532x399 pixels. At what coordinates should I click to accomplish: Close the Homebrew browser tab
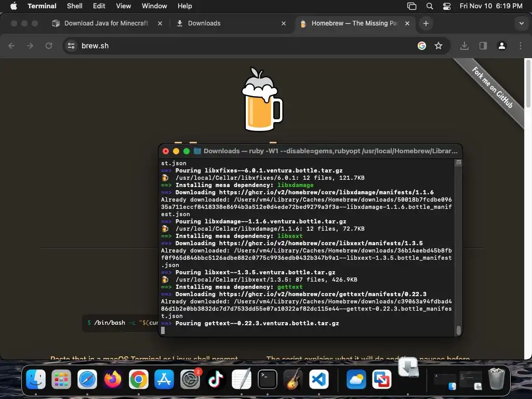(x=407, y=23)
